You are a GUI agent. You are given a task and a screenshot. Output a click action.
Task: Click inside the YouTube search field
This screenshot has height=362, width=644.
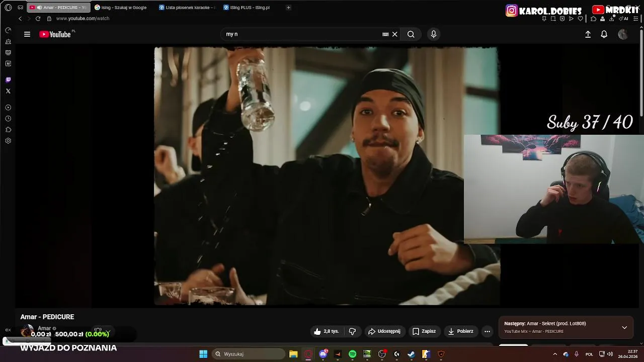pos(302,34)
